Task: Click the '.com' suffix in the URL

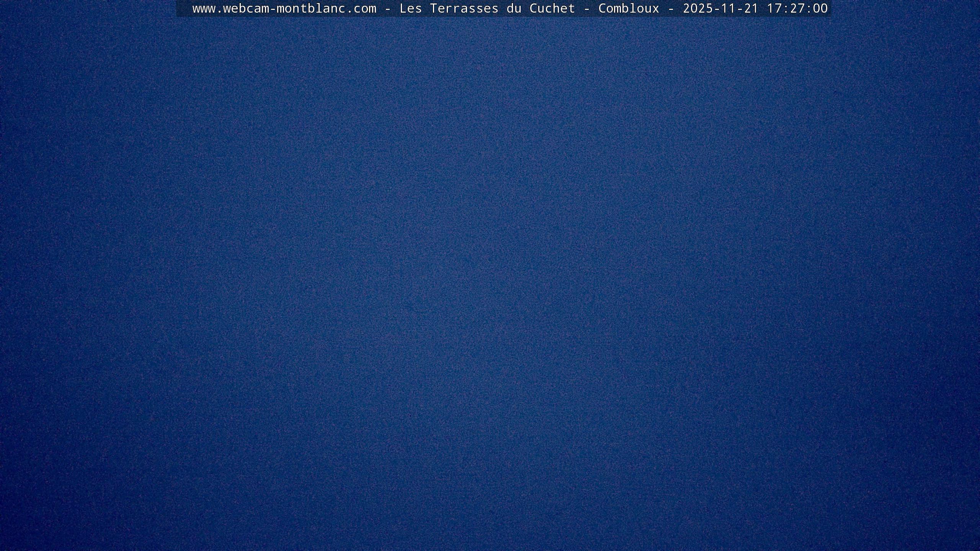Action: tap(361, 8)
